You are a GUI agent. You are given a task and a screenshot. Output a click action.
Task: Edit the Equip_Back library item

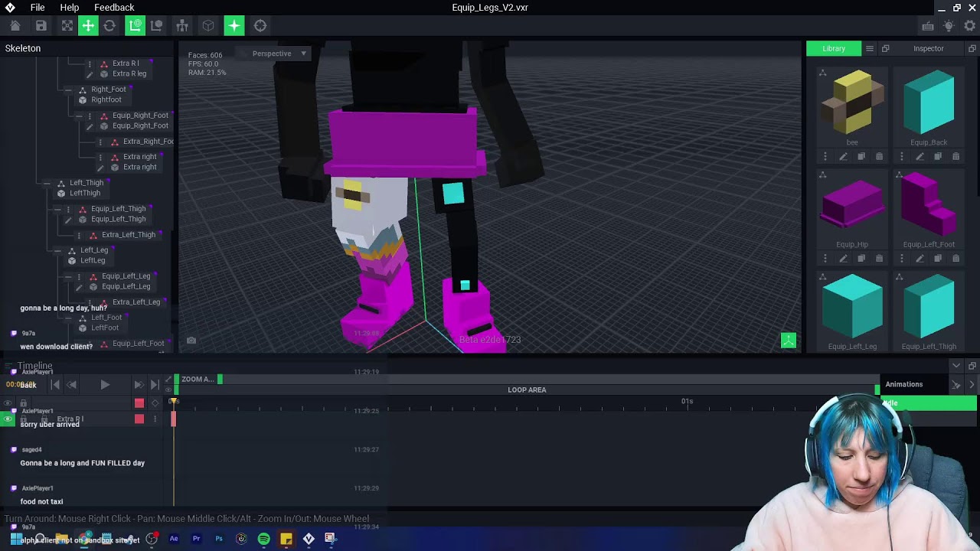(920, 157)
